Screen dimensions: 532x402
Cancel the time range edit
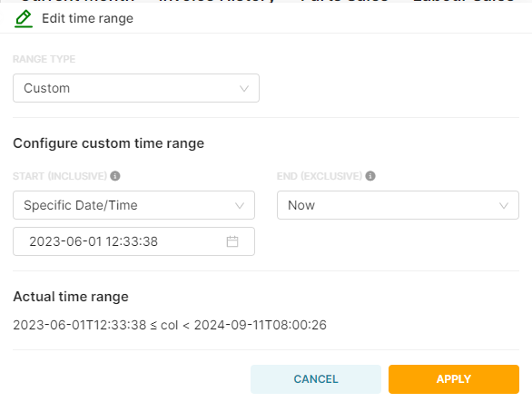coord(316,379)
